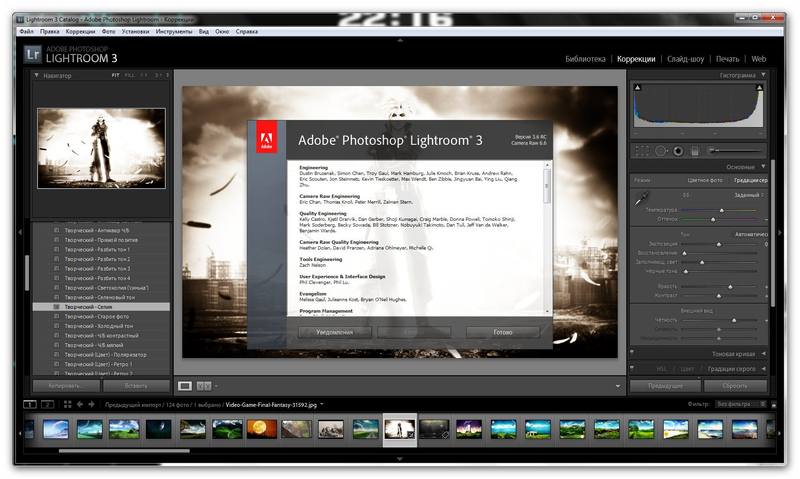Set navigator zoom to FIT
The width and height of the screenshot is (800, 479).
coord(115,75)
